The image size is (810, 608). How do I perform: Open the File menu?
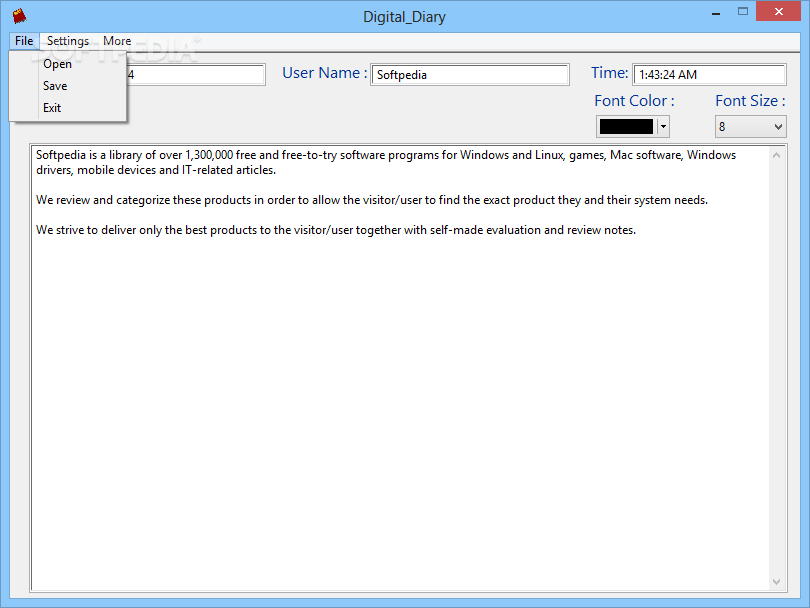coord(24,41)
